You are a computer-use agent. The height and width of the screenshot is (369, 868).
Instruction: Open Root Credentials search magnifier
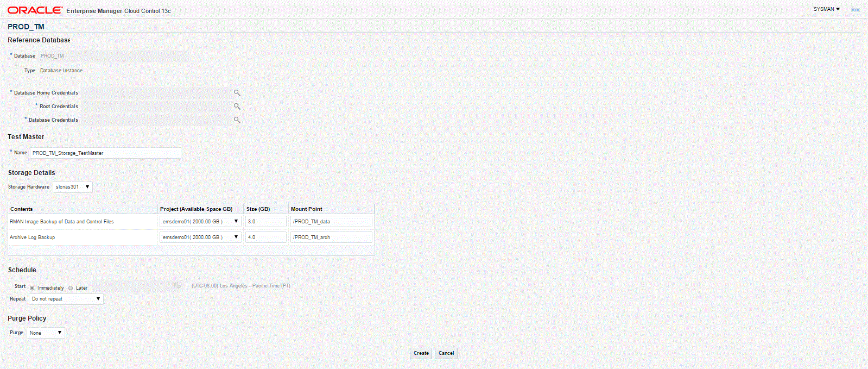click(237, 107)
